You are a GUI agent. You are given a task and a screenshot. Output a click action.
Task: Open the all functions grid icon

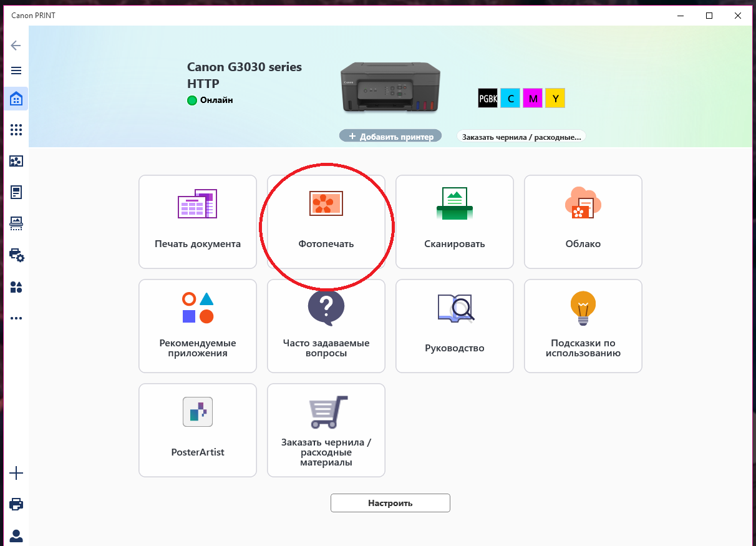tap(16, 130)
